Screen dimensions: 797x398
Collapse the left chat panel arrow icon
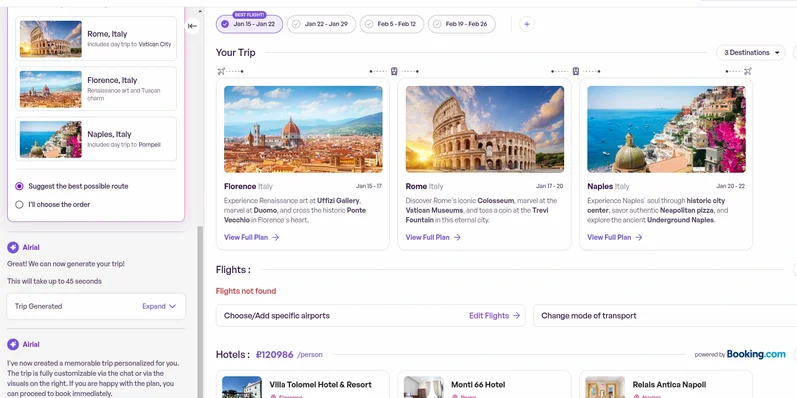pyautogui.click(x=192, y=26)
